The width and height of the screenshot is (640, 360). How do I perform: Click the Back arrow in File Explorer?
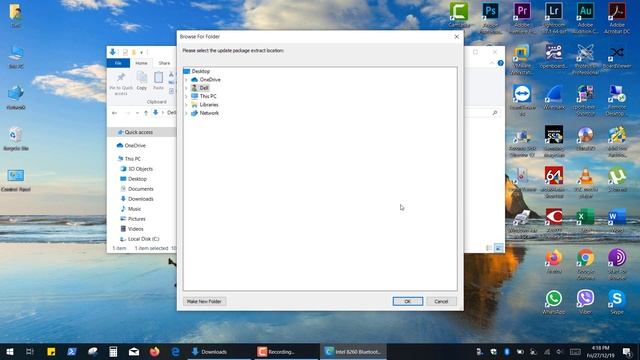[115, 113]
